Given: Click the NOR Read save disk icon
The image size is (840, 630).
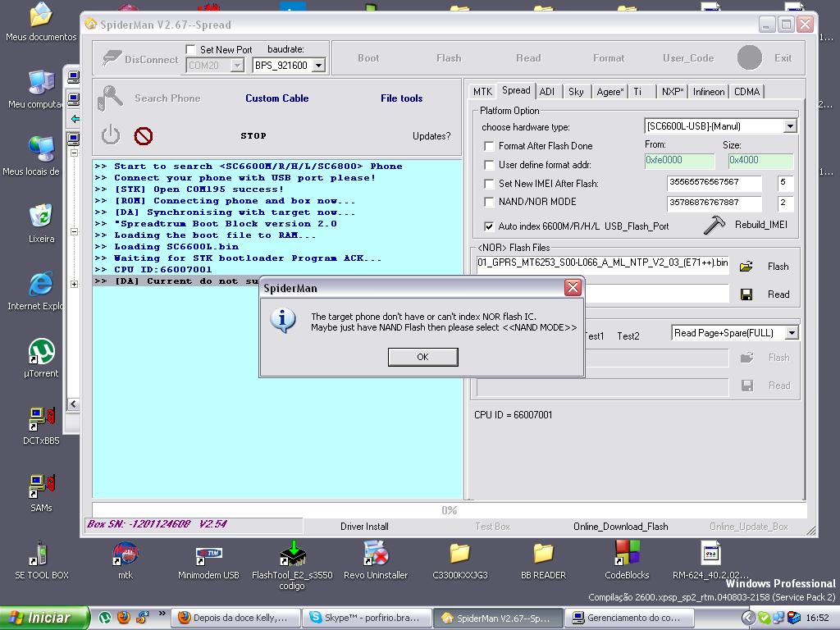Looking at the screenshot, I should (x=746, y=294).
